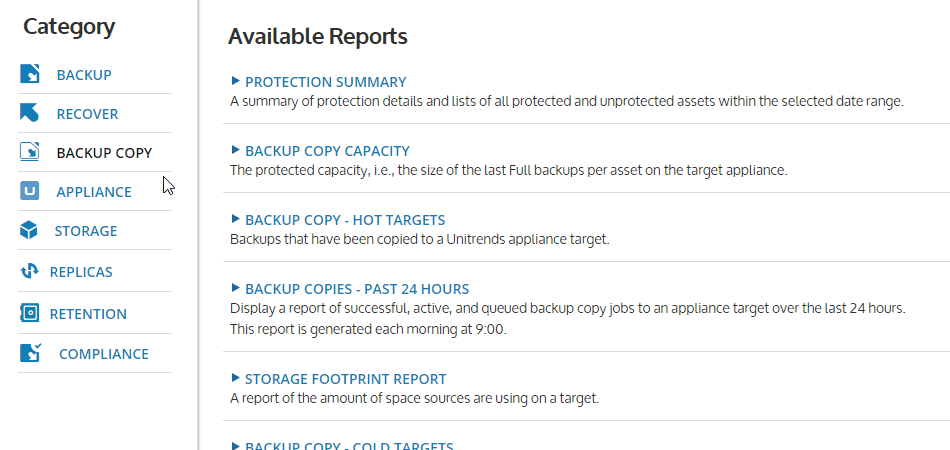Expand the Backup Copies - Past 24 Hours triangle
This screenshot has height=450, width=950.
pos(235,288)
